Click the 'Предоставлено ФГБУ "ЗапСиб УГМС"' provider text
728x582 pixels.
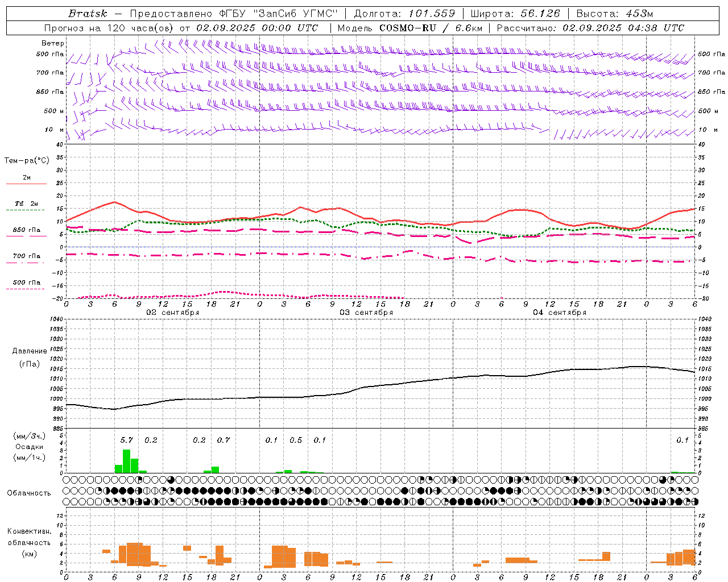234,14
